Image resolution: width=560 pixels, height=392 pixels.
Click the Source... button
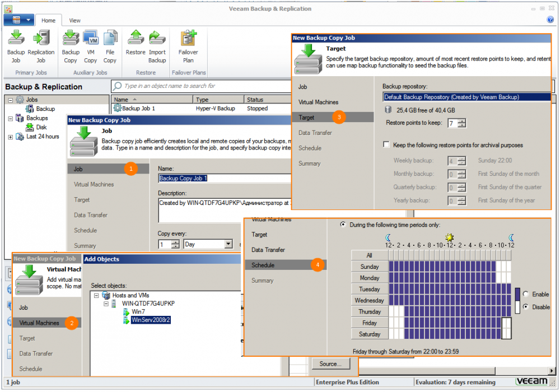(x=330, y=364)
